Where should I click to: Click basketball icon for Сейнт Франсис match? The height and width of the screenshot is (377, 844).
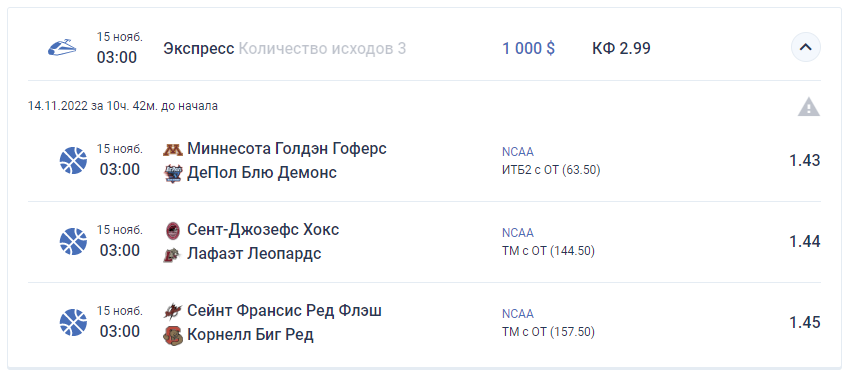point(73,322)
